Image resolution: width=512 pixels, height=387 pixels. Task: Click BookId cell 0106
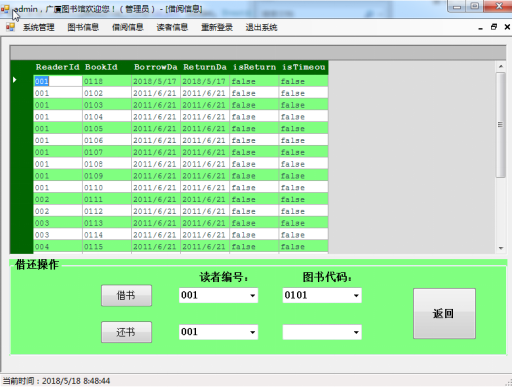pos(107,140)
